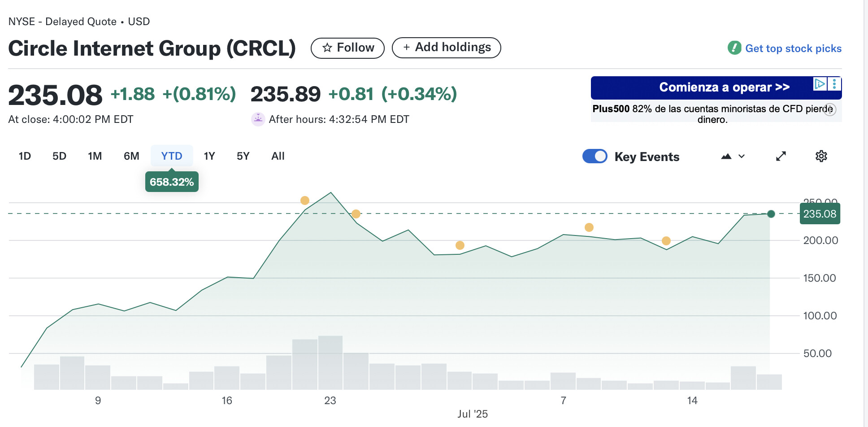Select the YTD time range tab
Viewport: 868px width, 427px height.
(172, 156)
